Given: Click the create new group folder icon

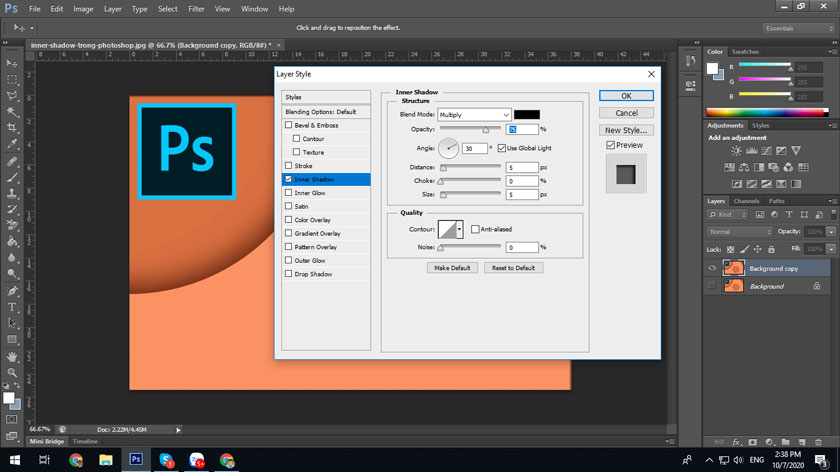Looking at the screenshot, I should (x=785, y=442).
